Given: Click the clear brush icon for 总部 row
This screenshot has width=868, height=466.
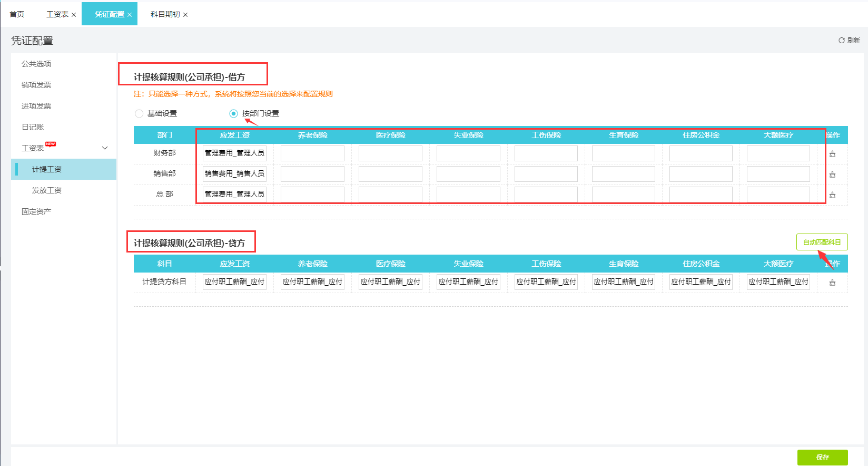Looking at the screenshot, I should 832,195.
